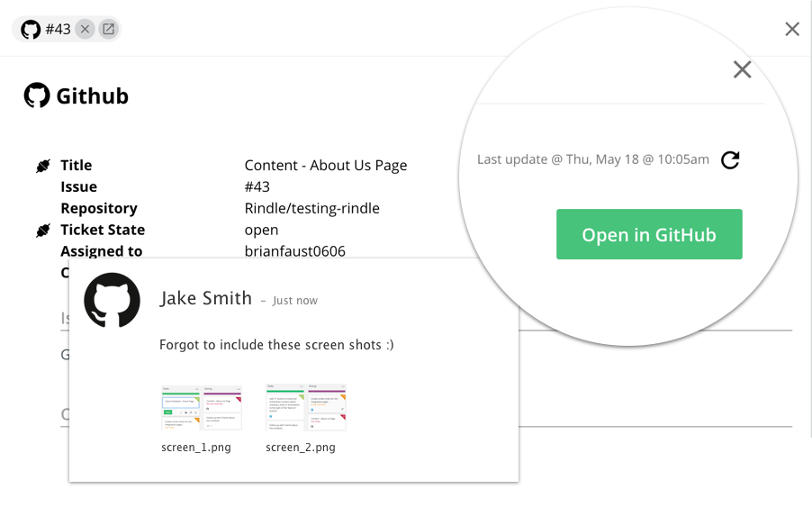The width and height of the screenshot is (812, 507).
Task: Click the issue number #43 value
Action: pyautogui.click(x=257, y=186)
